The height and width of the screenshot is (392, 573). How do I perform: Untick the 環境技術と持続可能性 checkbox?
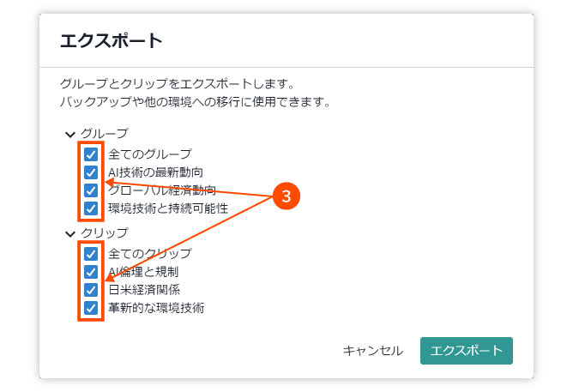click(x=91, y=208)
